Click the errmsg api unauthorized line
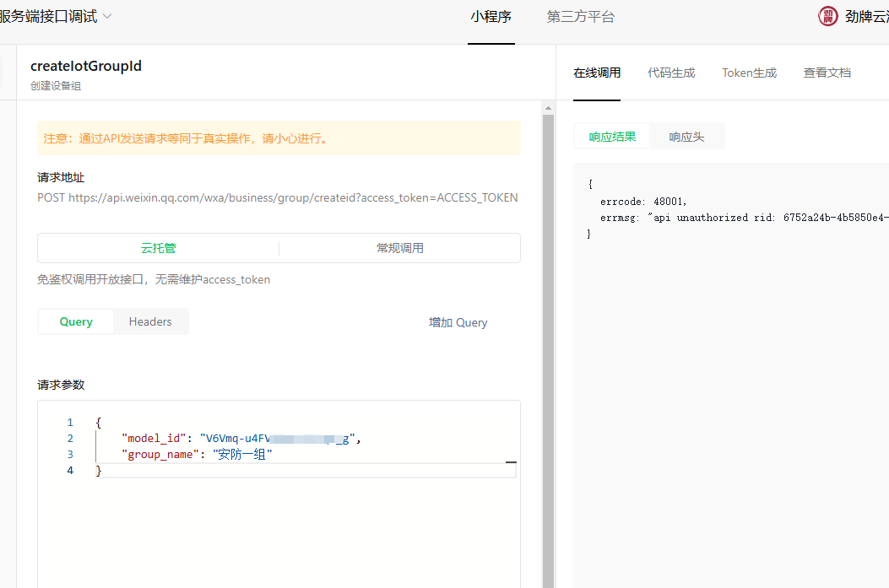The image size is (889, 588). 745,218
